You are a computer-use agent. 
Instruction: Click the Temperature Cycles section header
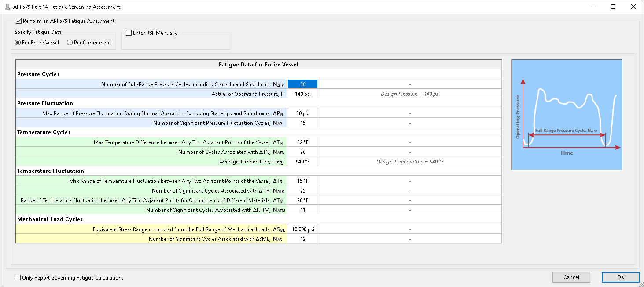(258, 132)
